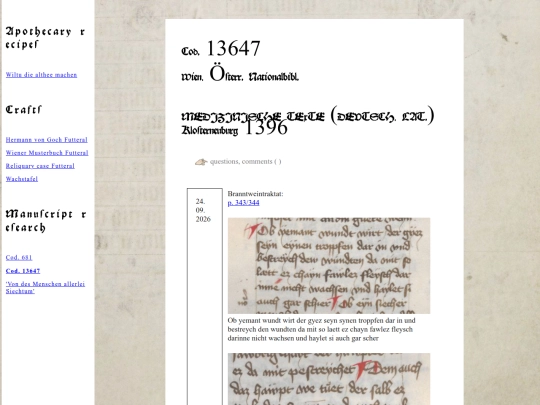Click the date 24. 09. 2026
The width and height of the screenshot is (540, 405).
click(x=203, y=210)
